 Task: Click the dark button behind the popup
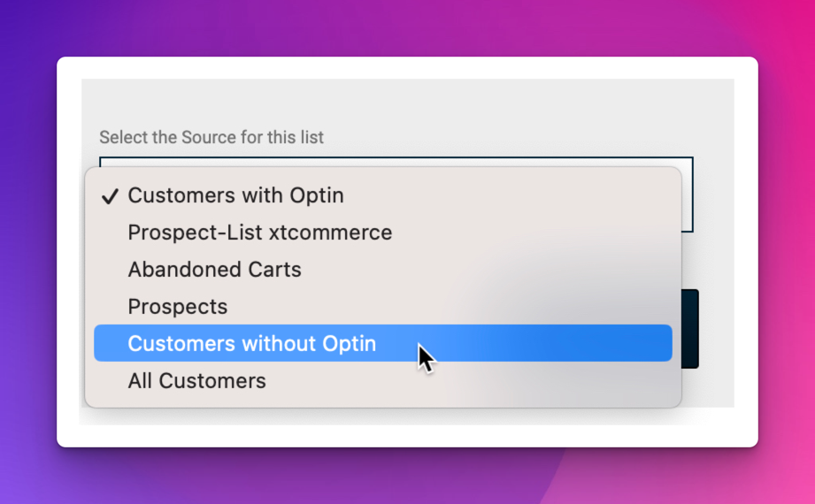click(x=689, y=329)
